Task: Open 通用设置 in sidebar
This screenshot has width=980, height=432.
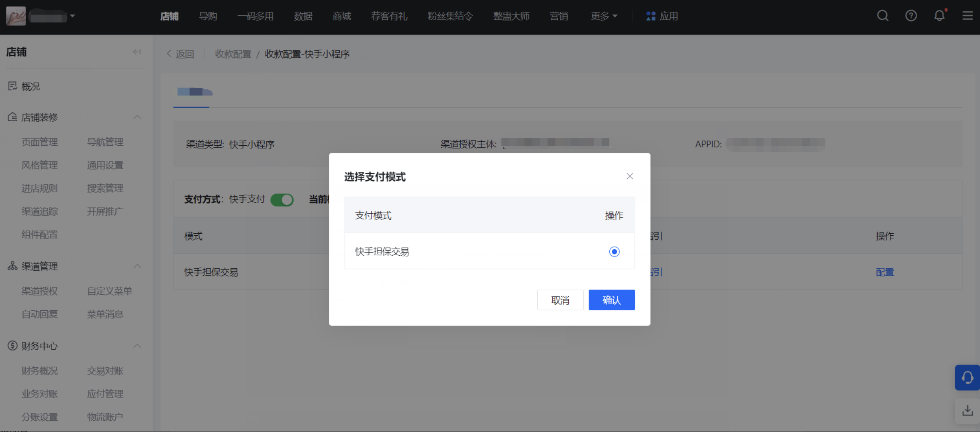Action: (x=105, y=165)
